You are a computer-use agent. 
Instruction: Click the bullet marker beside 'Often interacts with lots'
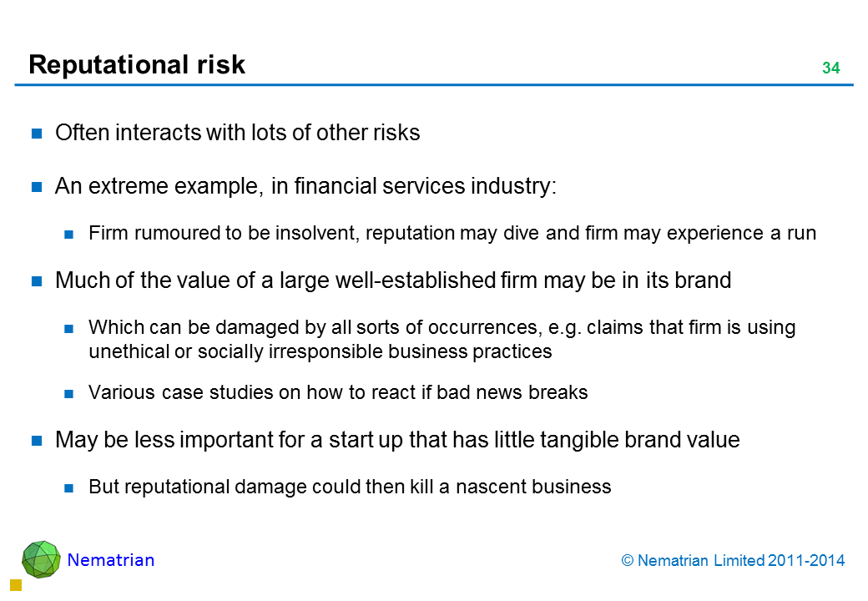coord(37,134)
